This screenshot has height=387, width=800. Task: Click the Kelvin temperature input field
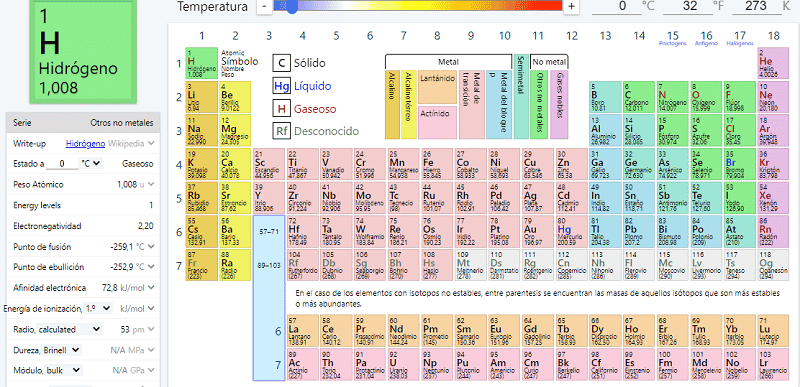[x=756, y=6]
